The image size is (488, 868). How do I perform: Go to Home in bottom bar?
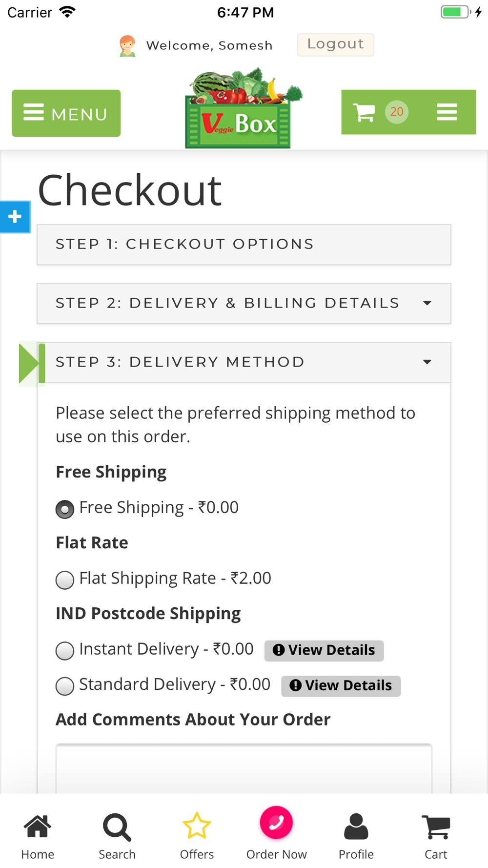coord(38,836)
